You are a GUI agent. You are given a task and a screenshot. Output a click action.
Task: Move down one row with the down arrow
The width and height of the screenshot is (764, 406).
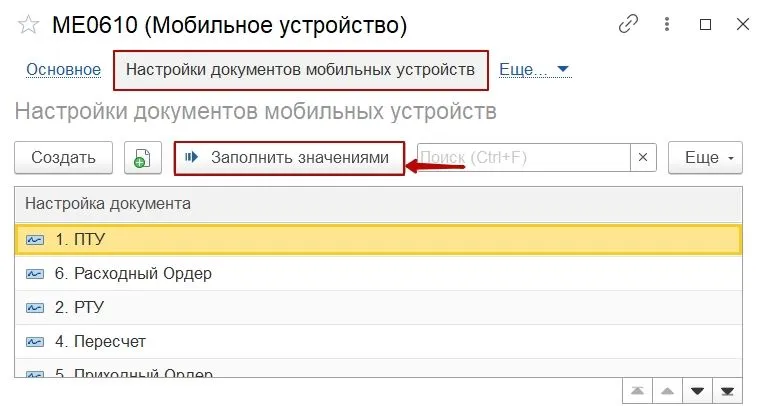[x=697, y=389]
